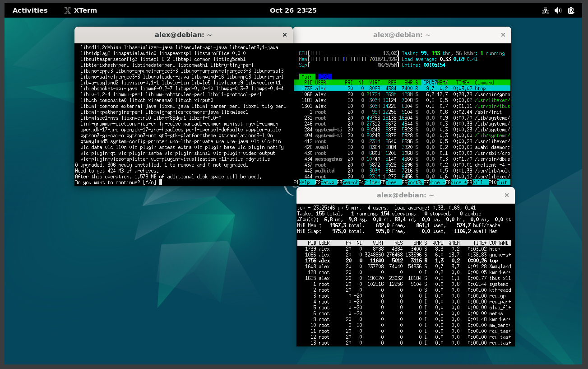Toggle sorting on the CPU% column header
This screenshot has width=588, height=369.
coord(429,83)
